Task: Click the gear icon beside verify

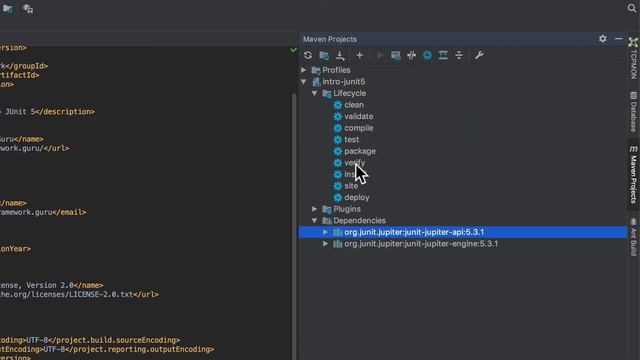Action: coord(338,162)
